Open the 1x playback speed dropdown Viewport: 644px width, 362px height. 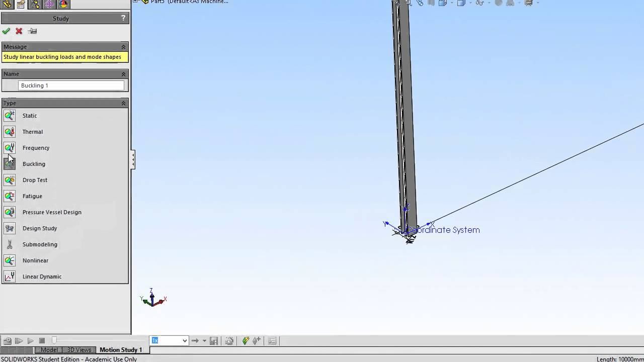pyautogui.click(x=184, y=341)
